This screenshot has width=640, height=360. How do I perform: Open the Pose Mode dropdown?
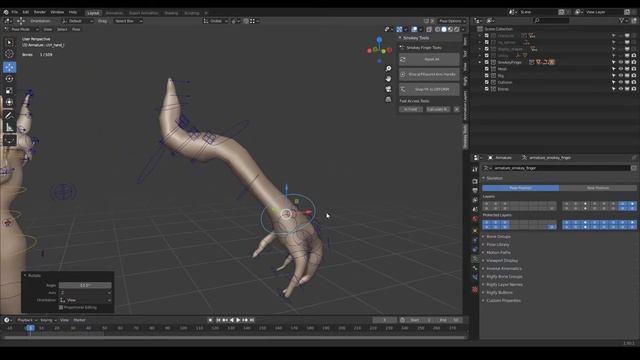point(21,29)
